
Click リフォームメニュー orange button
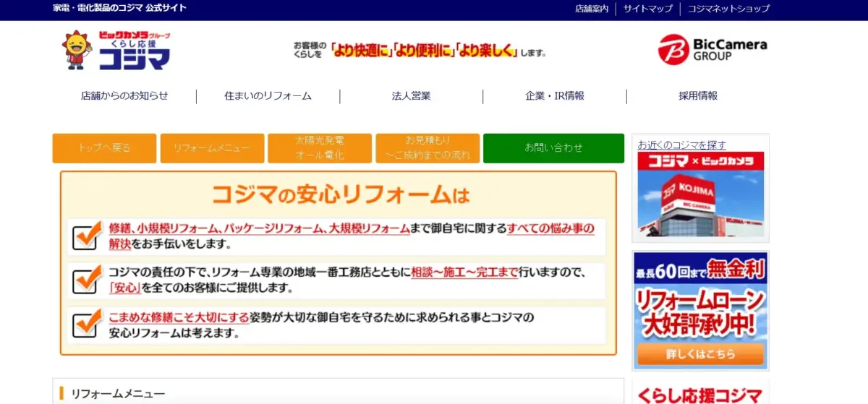(x=212, y=148)
